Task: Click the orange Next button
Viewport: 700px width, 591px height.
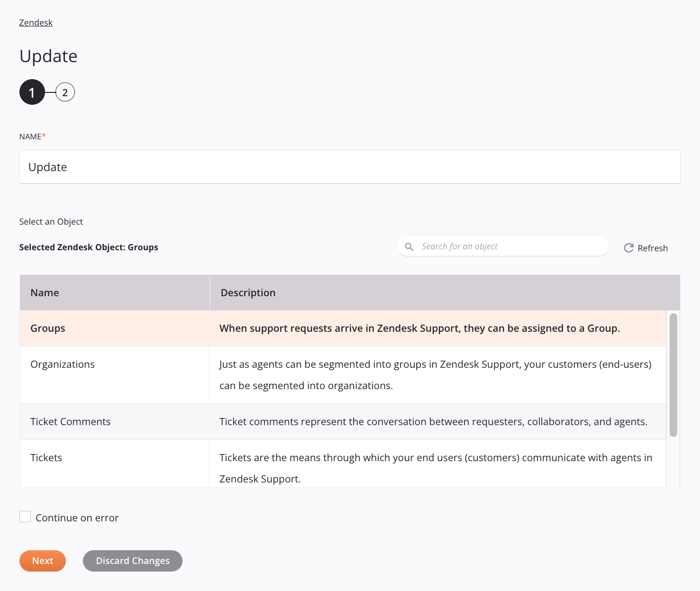Action: click(x=43, y=561)
